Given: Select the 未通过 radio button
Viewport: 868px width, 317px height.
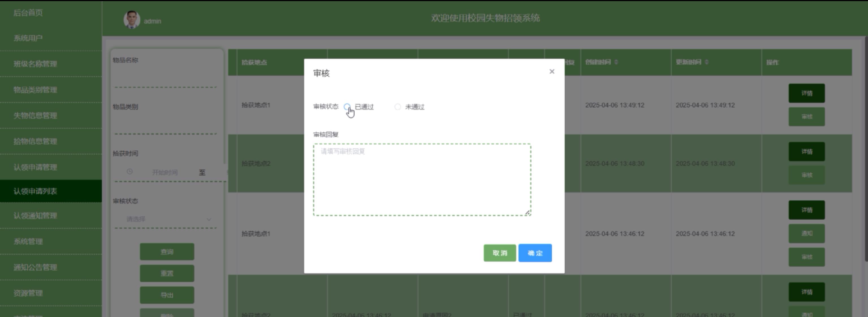Looking at the screenshot, I should 398,107.
